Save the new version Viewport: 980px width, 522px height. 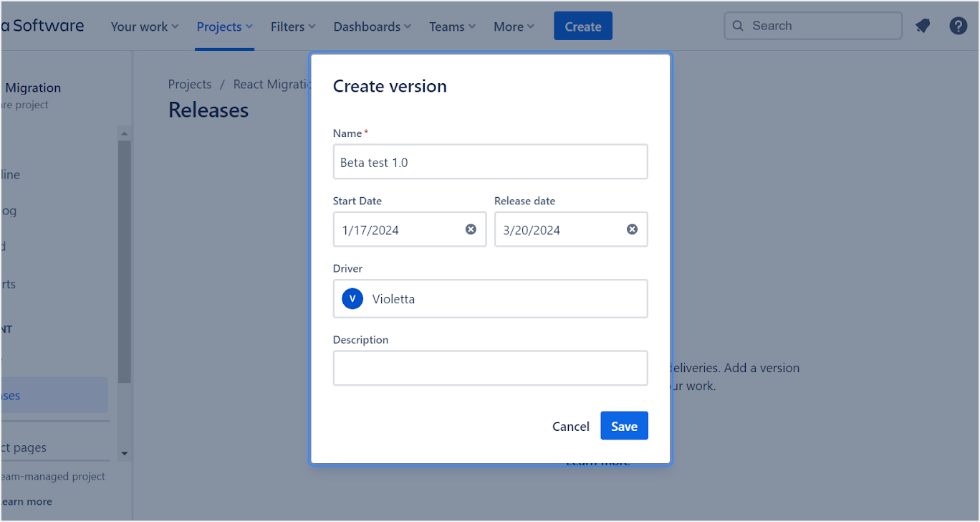tap(623, 426)
